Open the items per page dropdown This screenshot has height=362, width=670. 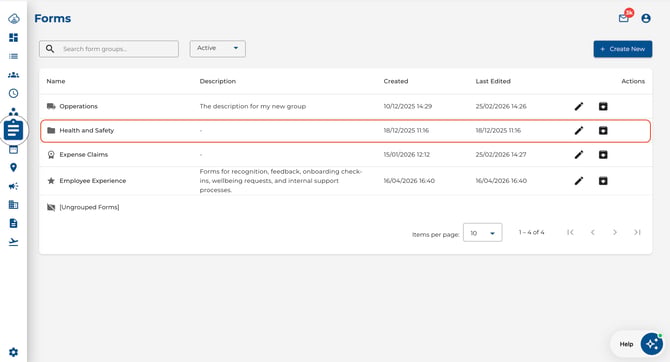pos(482,233)
